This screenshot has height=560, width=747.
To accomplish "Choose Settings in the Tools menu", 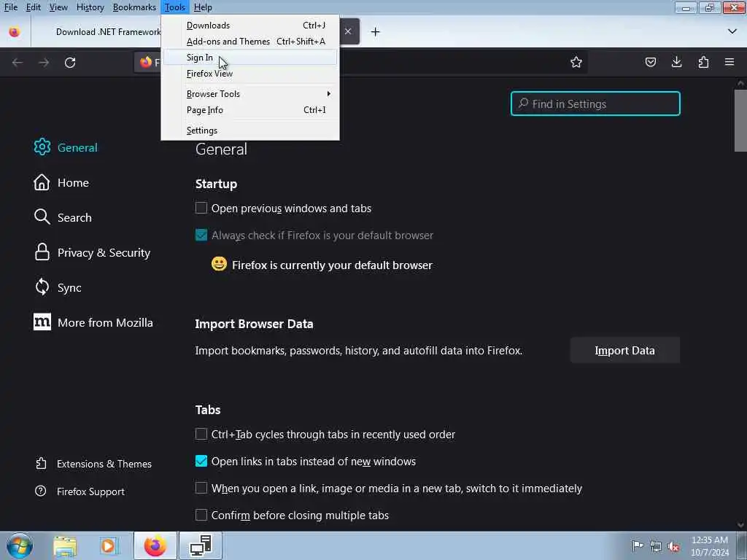I will [x=250, y=131].
